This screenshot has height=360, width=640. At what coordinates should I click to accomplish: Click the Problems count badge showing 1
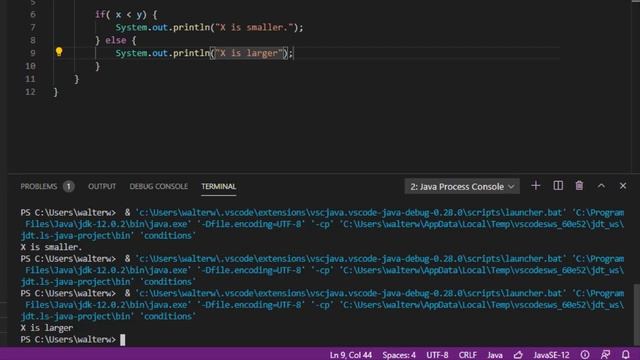pyautogui.click(x=69, y=187)
